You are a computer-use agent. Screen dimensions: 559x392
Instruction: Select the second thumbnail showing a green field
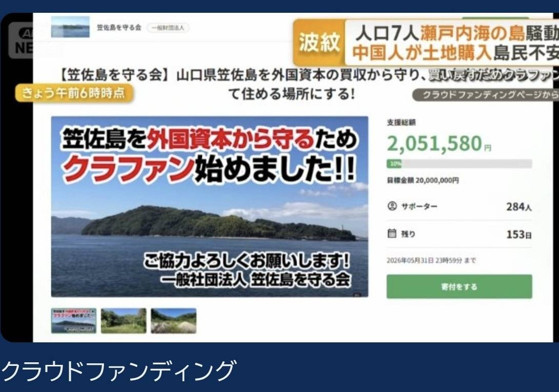tap(123, 321)
